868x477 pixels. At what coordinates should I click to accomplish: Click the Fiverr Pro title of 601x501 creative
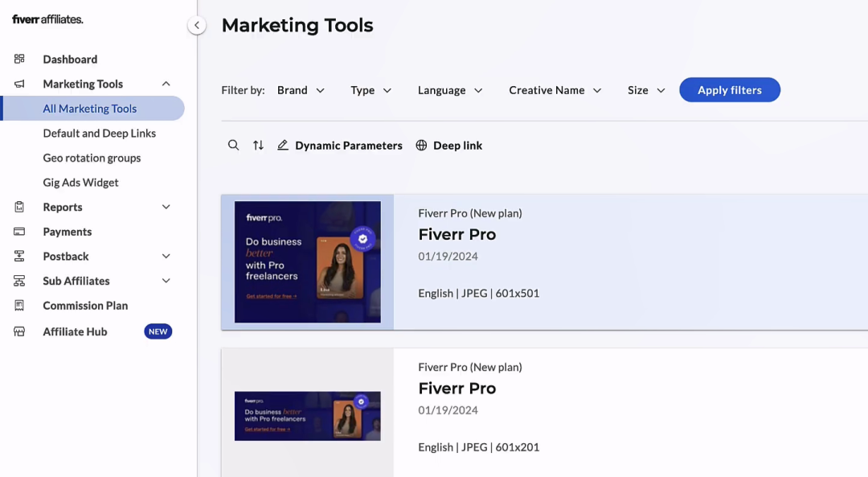tap(457, 234)
